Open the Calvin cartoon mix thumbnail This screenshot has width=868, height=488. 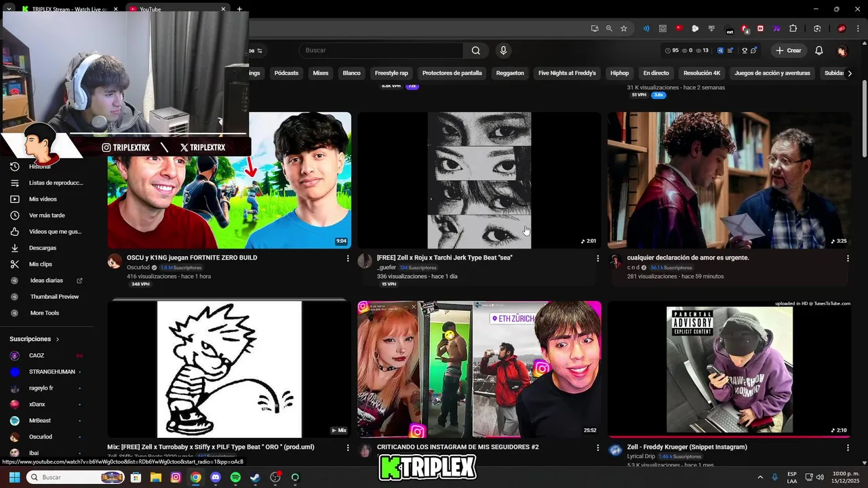229,369
